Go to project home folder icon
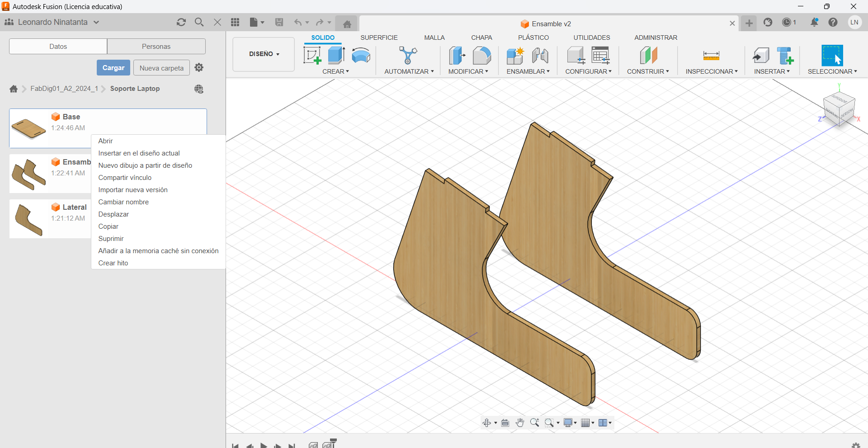The height and width of the screenshot is (448, 868). [x=14, y=89]
